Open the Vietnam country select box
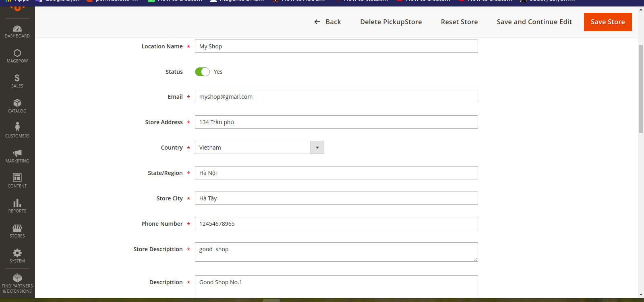 click(x=253, y=148)
